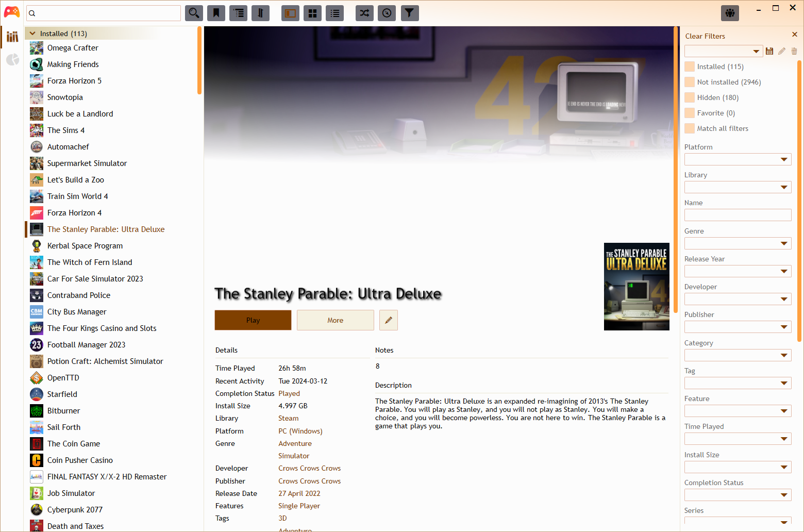Click the Kerbal Space Program game icon
Screen dimensions: 804x532
coord(37,246)
